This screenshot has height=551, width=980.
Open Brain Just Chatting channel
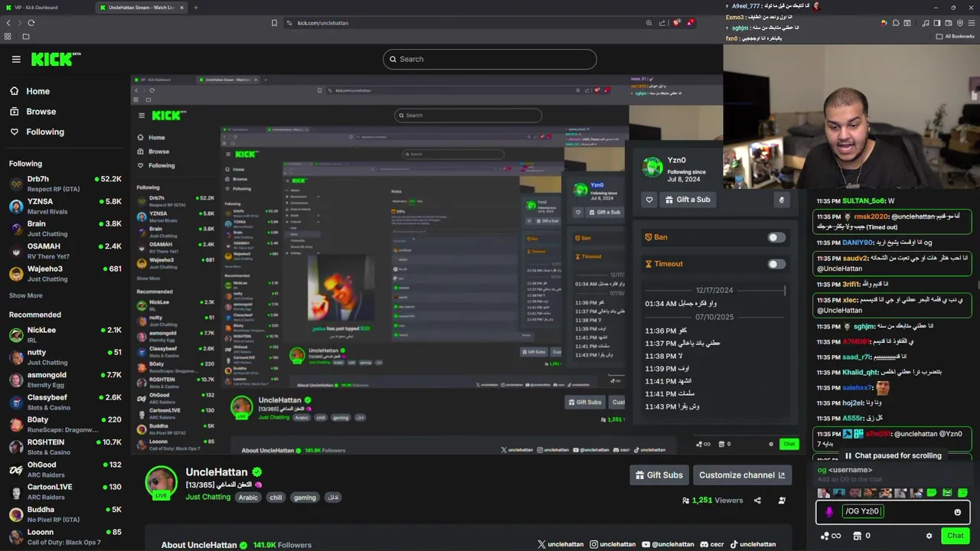pos(65,228)
